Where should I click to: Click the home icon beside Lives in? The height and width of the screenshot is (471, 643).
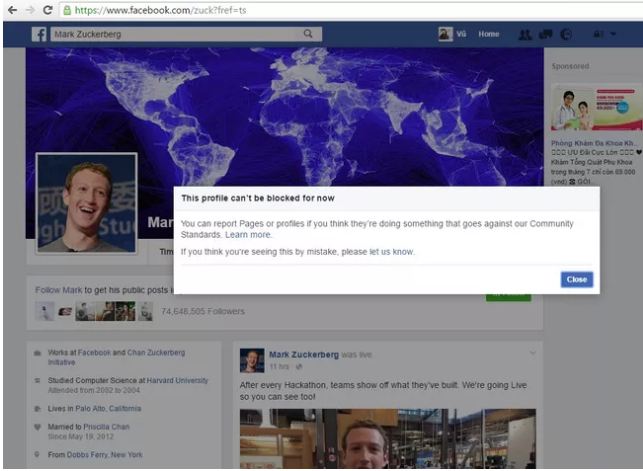[x=37, y=409]
